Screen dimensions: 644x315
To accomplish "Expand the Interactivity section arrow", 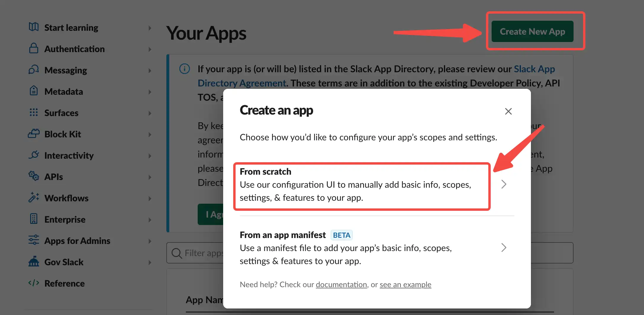I will coord(150,156).
